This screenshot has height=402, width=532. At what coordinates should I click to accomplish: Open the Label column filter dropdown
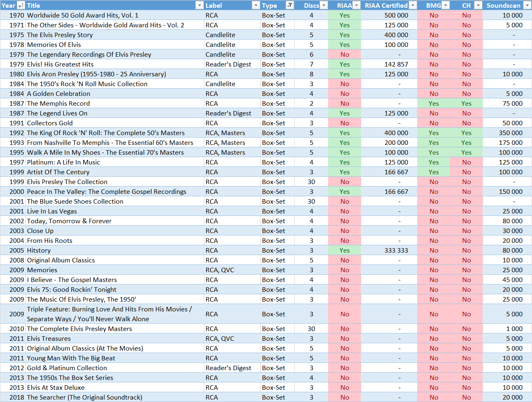point(256,5)
